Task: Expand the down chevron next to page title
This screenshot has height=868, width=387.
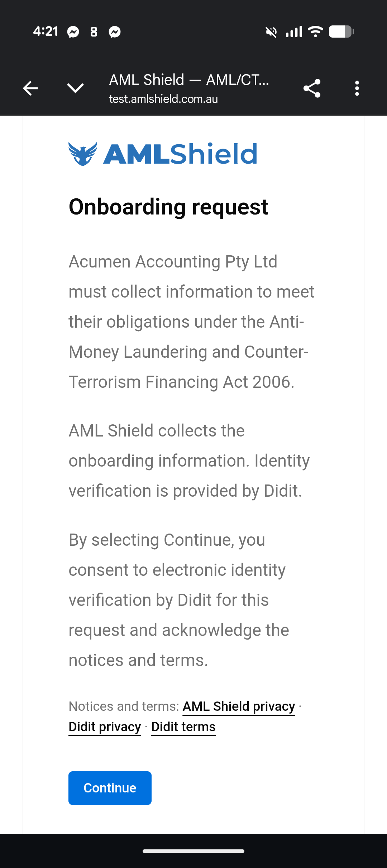Action: coord(75,88)
